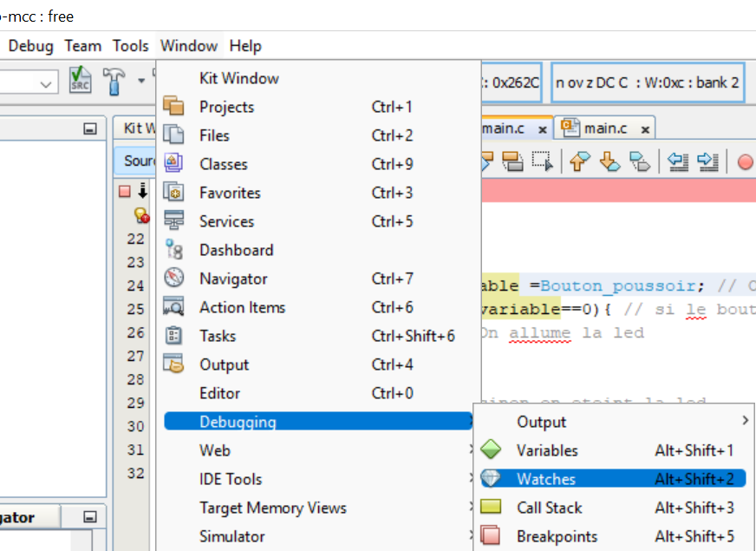Image resolution: width=756 pixels, height=551 pixels.
Task: Toggle the red record macro button
Action: pos(745,161)
